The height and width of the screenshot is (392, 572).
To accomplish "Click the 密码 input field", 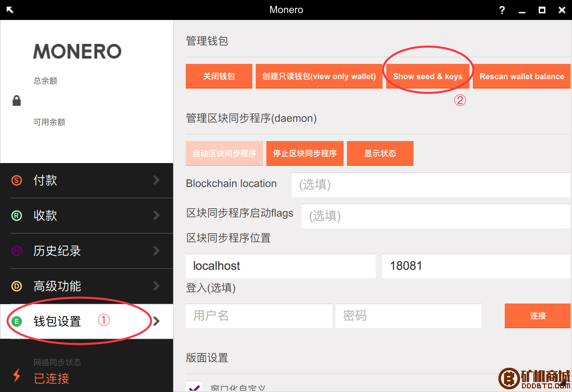I will (409, 316).
